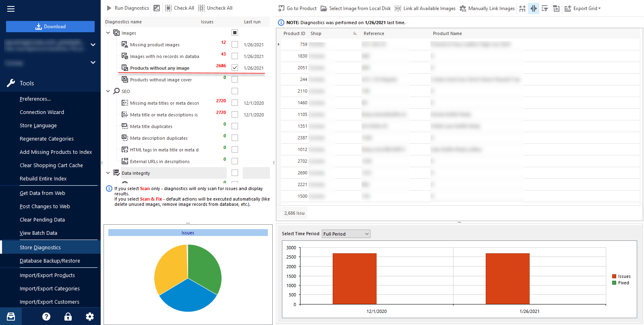Open Store Diagnostics in sidebar

40,247
